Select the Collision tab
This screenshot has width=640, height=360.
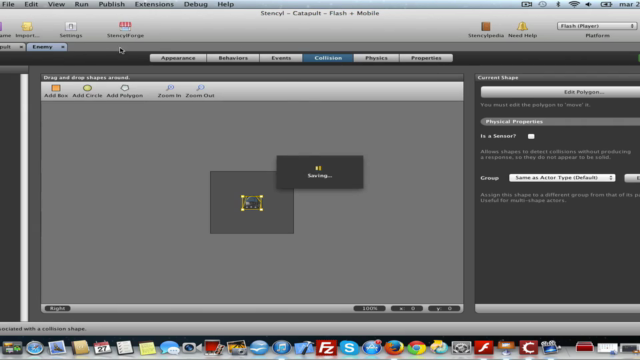pos(328,58)
